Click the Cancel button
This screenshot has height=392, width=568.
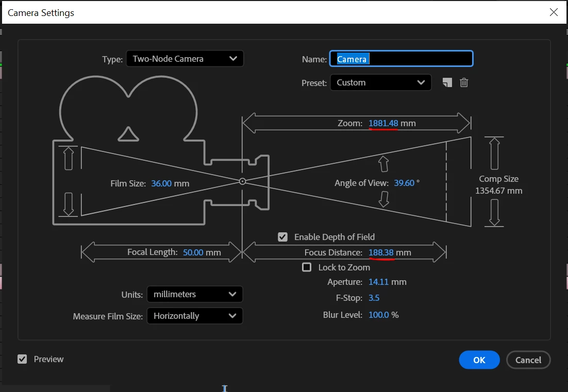coord(528,360)
